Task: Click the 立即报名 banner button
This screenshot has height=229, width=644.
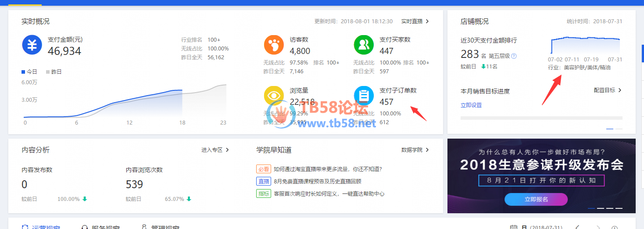Action: tap(536, 199)
